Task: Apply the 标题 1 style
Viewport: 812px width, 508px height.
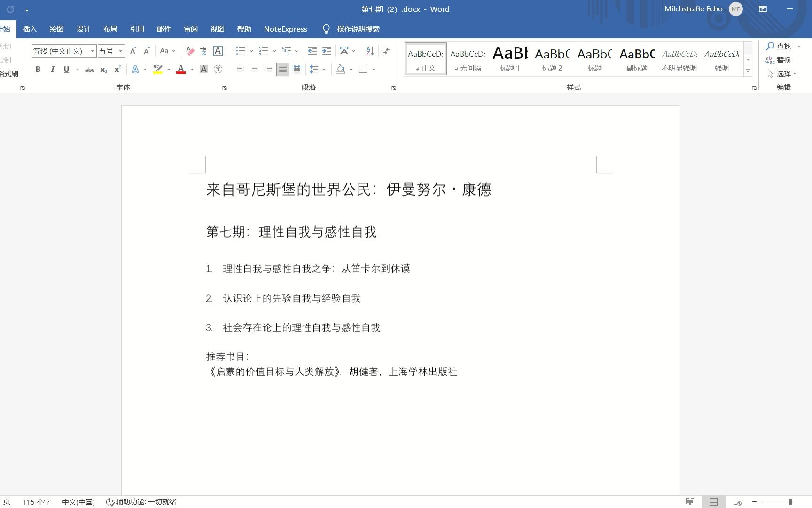Action: pos(510,59)
